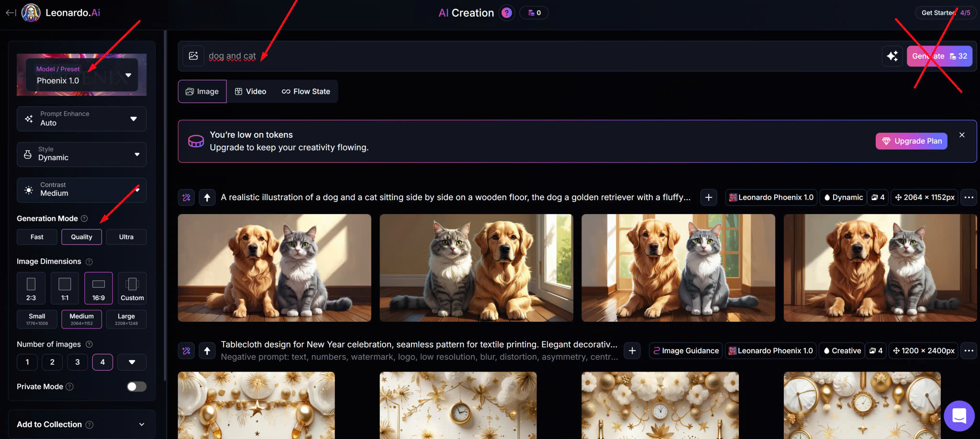Switch to the Image tab
This screenshot has height=439, width=980.
point(202,91)
